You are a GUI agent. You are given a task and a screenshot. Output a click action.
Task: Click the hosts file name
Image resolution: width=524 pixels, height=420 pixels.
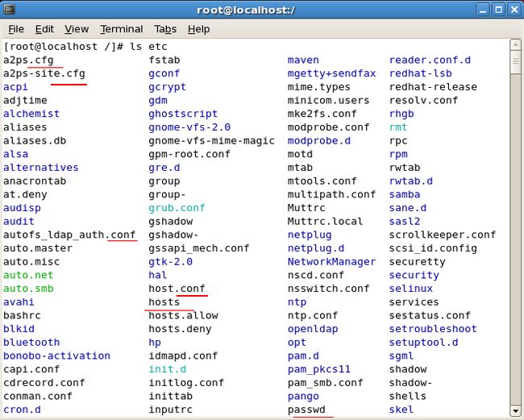[164, 302]
